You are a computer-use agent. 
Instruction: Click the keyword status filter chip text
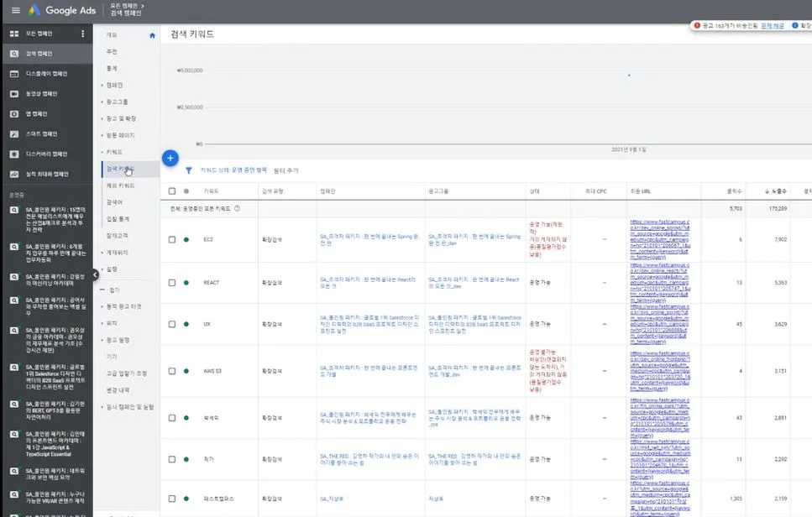(233, 170)
